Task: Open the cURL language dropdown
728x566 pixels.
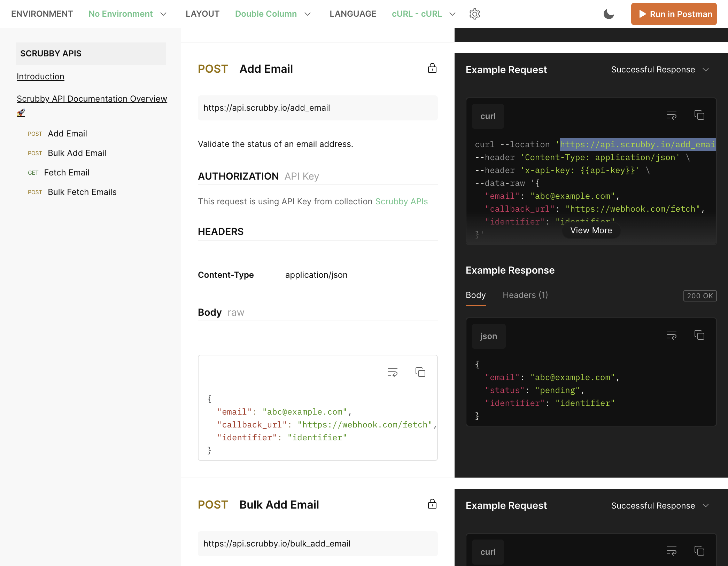Action: pyautogui.click(x=424, y=14)
